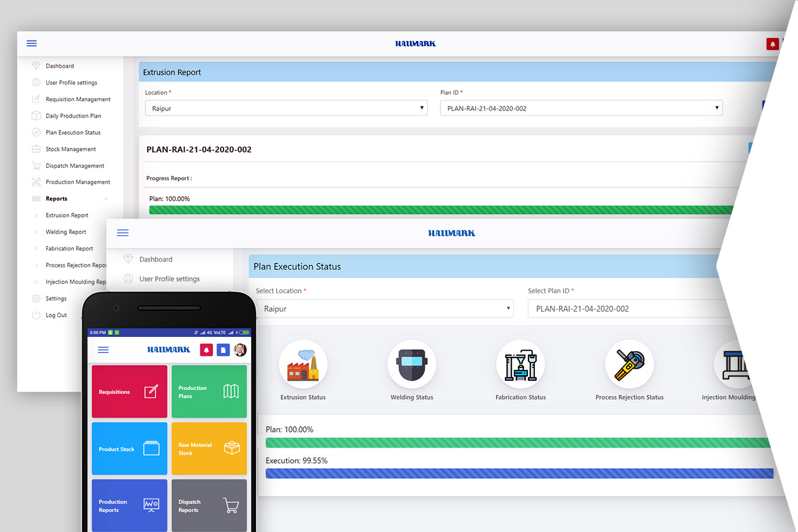Tap red notification bell on the phone

pyautogui.click(x=206, y=350)
